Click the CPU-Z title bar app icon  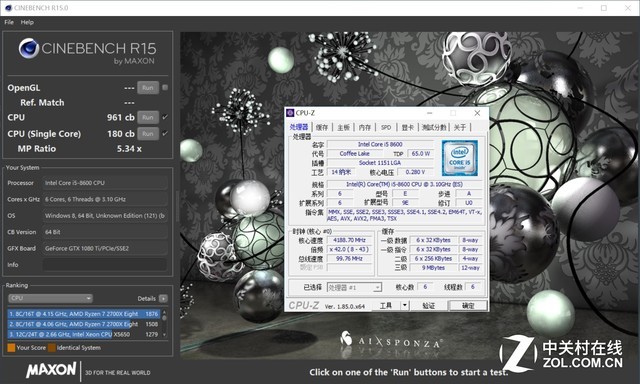pos(290,113)
